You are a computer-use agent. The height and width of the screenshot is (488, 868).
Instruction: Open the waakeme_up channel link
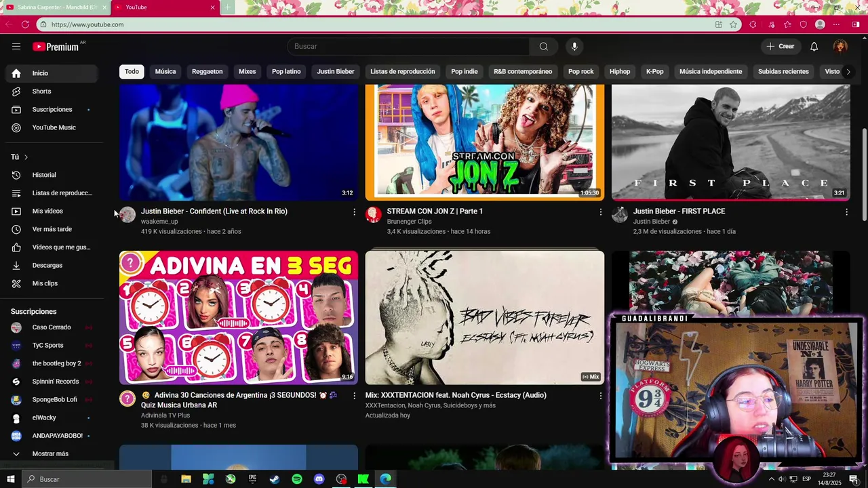coord(159,222)
